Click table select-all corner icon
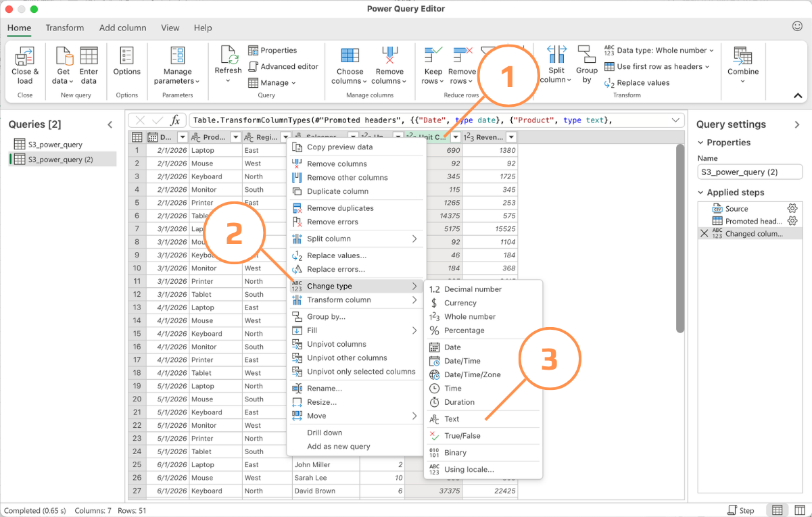The image size is (812, 517). [137, 137]
